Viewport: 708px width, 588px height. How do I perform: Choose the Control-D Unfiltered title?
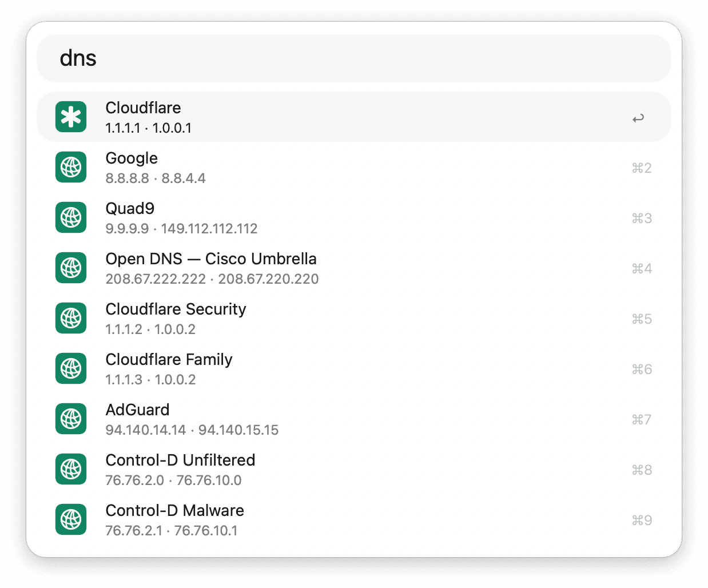click(x=180, y=460)
